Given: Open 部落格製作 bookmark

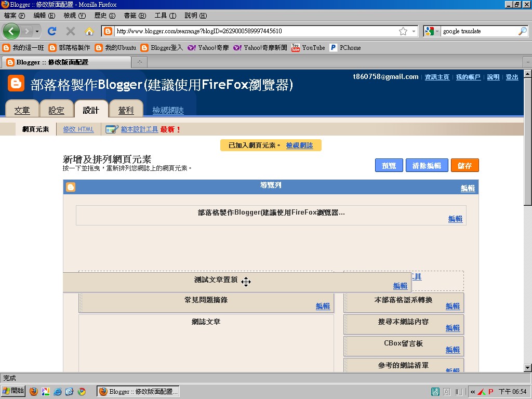Looking at the screenshot, I should (69, 48).
